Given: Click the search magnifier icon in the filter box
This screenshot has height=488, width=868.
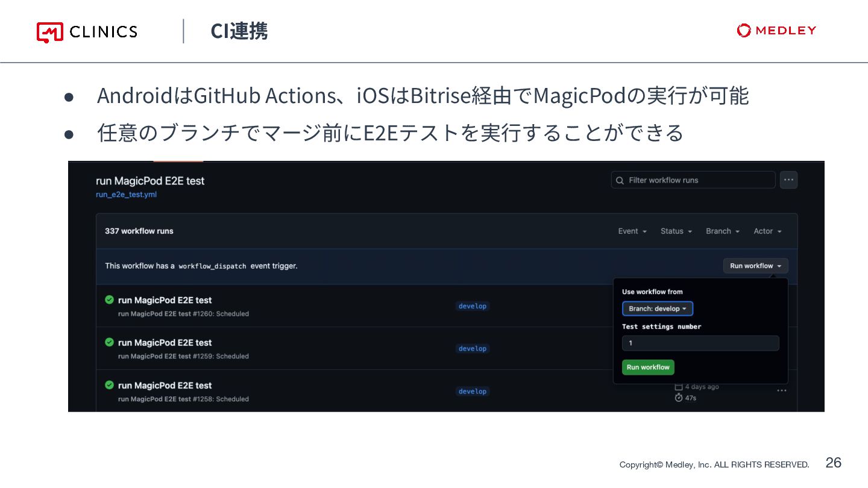Looking at the screenshot, I should tap(620, 180).
